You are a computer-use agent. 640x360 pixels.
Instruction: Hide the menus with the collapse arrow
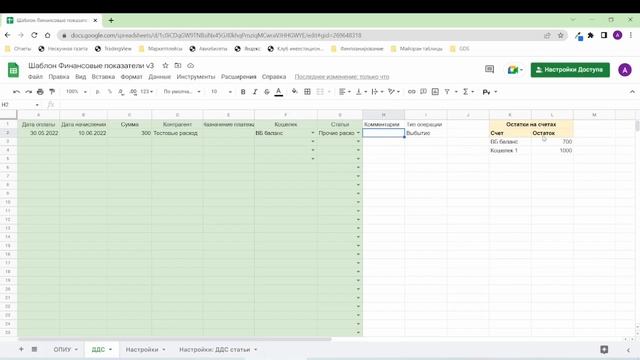point(632,92)
